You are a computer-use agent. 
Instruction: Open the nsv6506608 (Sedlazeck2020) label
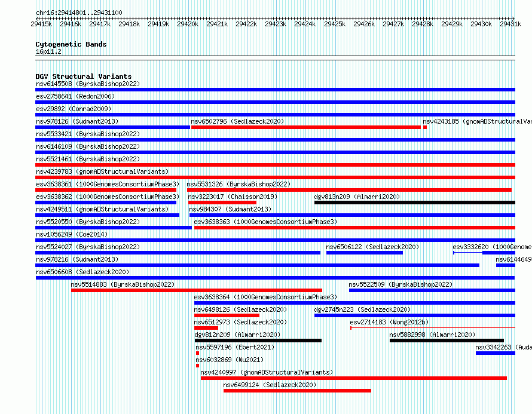(82, 272)
